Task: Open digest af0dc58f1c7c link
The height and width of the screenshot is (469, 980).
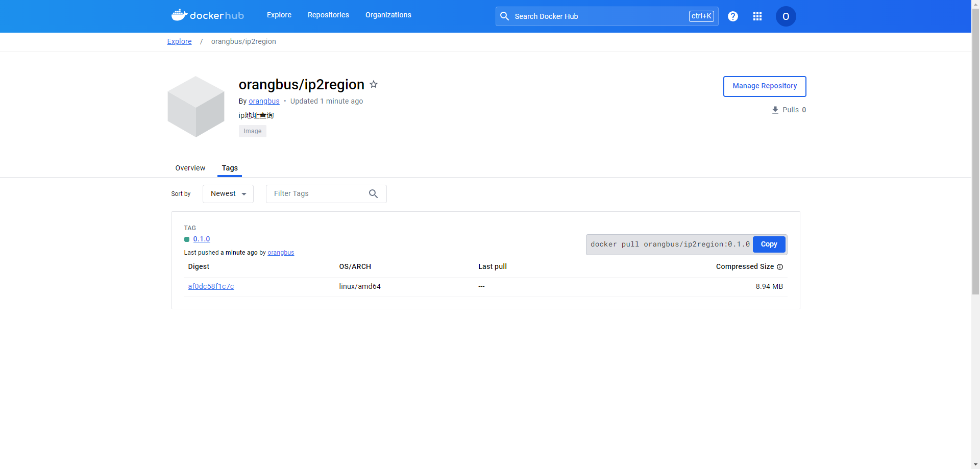Action: click(211, 287)
